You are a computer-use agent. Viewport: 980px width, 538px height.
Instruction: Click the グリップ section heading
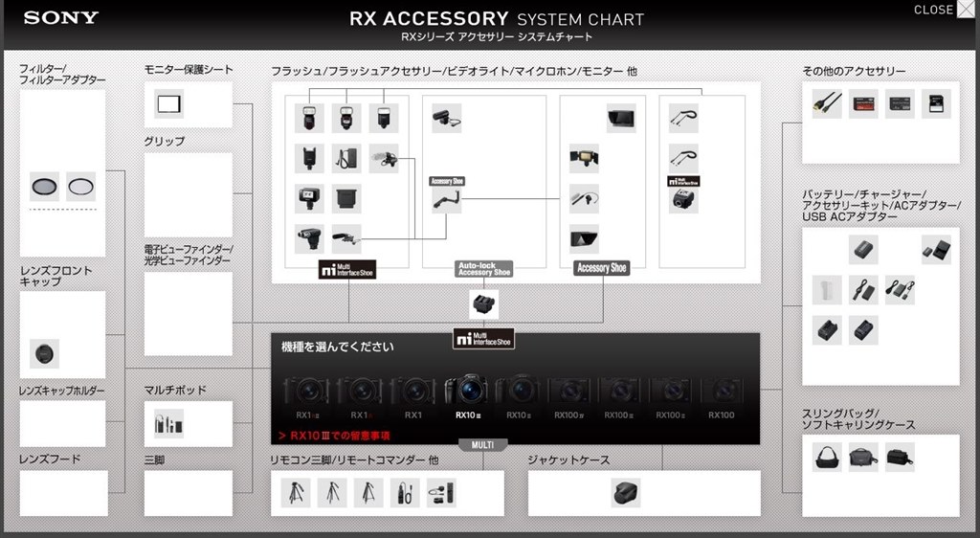tap(165, 142)
